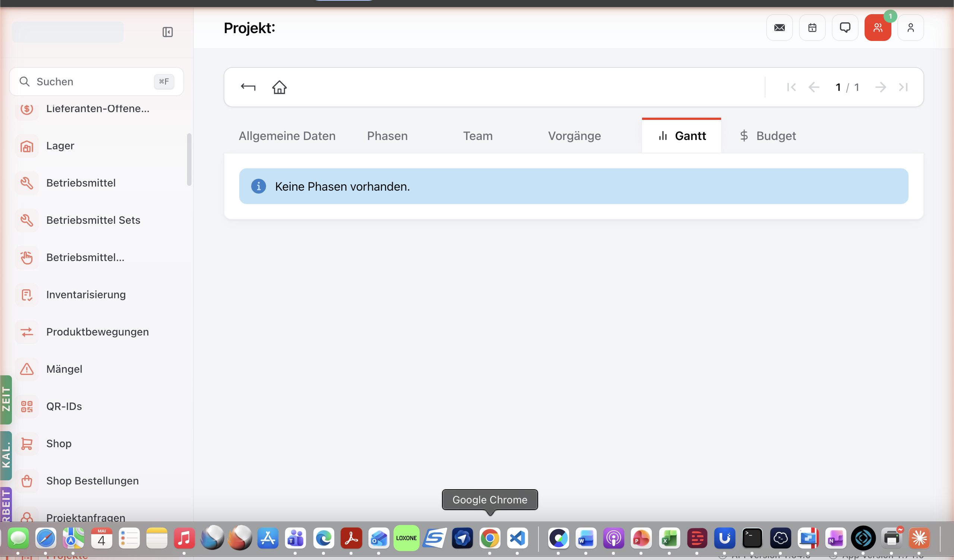Click the 1 / 1 page indicator
Image resolution: width=954 pixels, height=560 pixels.
(x=847, y=87)
